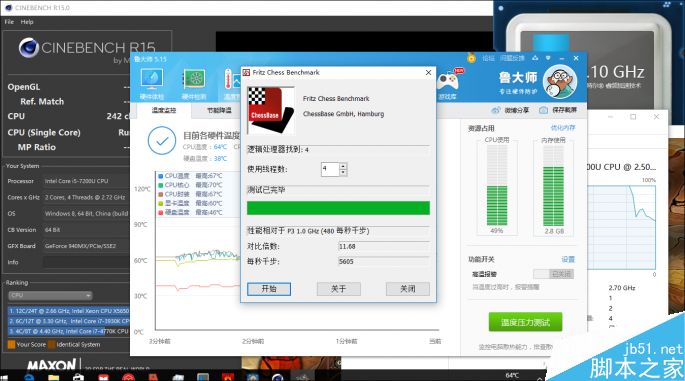Click CPU utilization graph in Task Manager
685x381 pixels.
(x=621, y=228)
